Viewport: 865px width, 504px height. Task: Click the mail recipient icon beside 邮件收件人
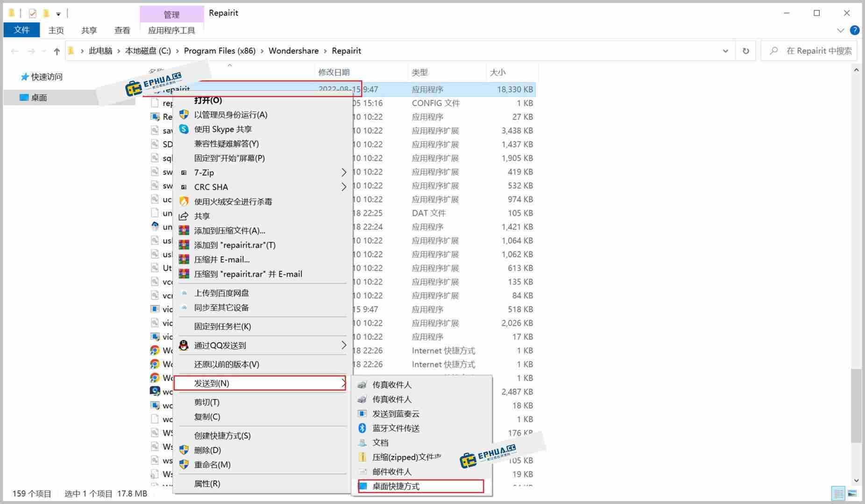362,471
